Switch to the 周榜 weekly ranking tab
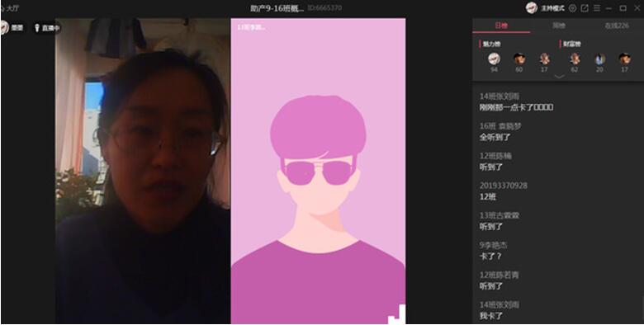Screen dimensions: 644x325 coord(559,26)
